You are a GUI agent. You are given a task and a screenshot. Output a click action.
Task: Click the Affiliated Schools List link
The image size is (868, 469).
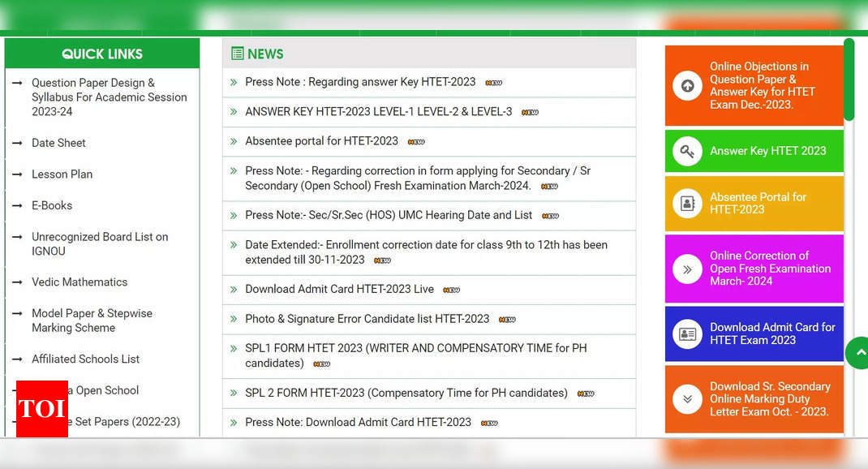click(85, 359)
